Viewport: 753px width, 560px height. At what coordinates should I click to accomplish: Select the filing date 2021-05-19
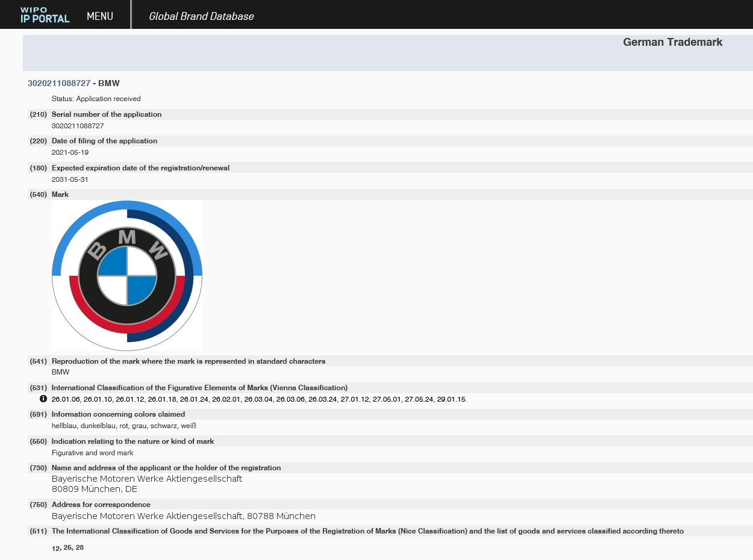tap(70, 152)
